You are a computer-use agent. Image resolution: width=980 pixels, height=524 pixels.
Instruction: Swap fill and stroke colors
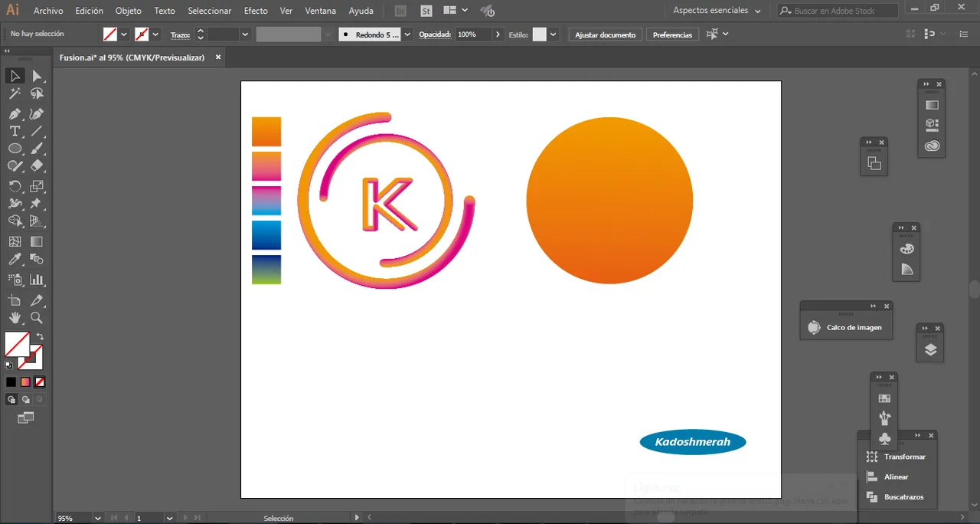pyautogui.click(x=40, y=336)
